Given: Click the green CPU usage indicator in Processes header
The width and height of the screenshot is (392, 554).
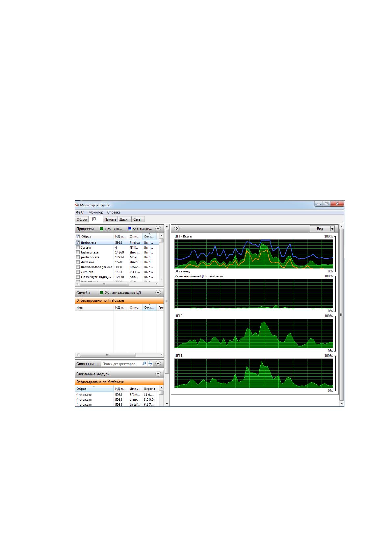Looking at the screenshot, I should point(101,229).
